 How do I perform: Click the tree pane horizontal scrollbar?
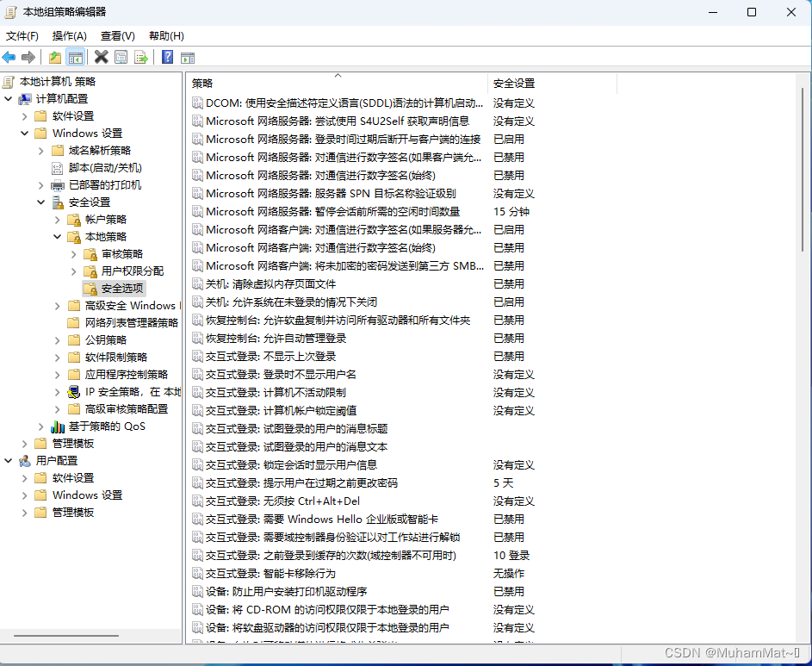tap(66, 636)
